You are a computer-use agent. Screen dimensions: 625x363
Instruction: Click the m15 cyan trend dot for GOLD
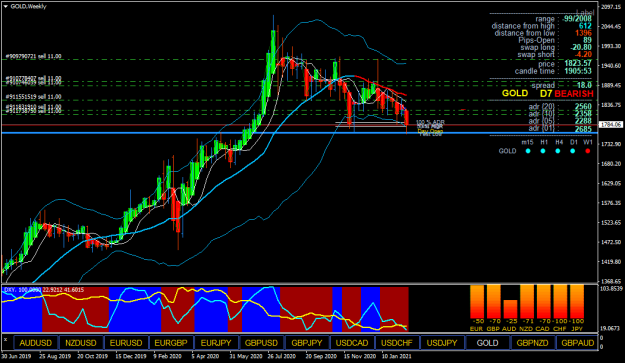tap(528, 151)
